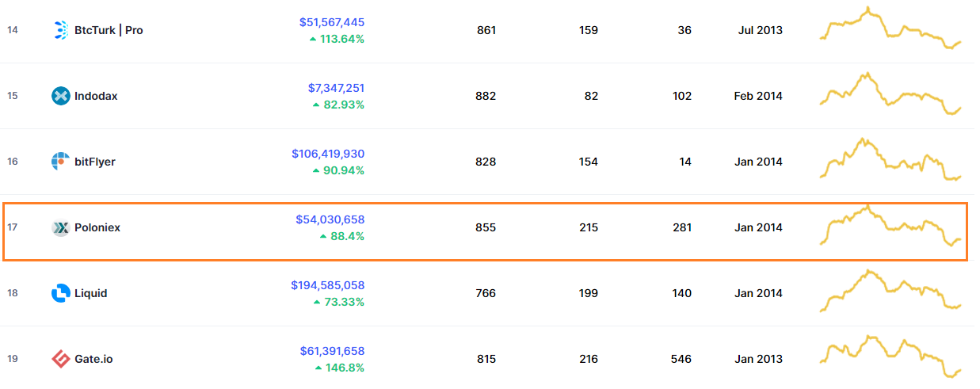Click Gate.io volume $61,391,658
Screen dimensions: 980x389
332,351
